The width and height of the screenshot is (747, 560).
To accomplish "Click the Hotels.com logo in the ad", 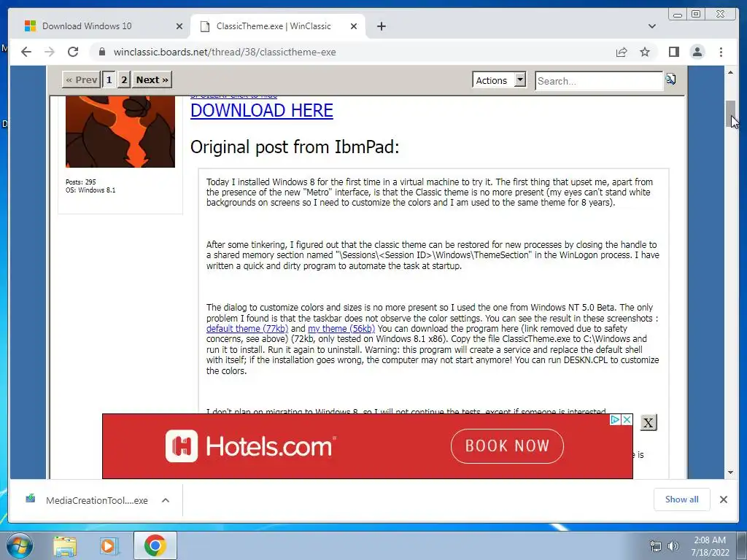I will point(250,446).
